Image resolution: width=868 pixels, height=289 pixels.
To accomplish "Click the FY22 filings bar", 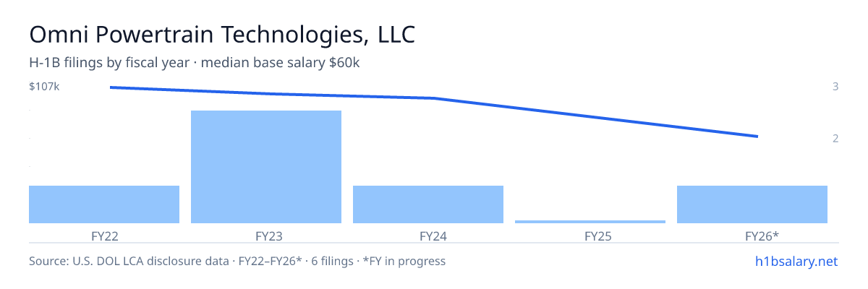I will click(104, 204).
